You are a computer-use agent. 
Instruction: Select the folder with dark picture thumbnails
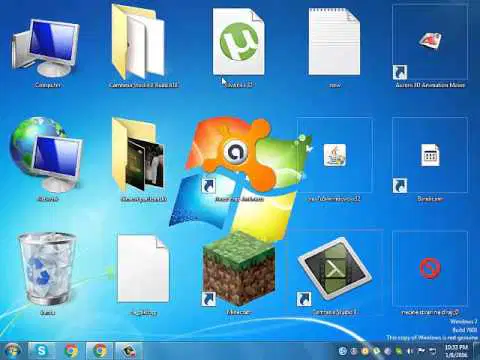138,155
